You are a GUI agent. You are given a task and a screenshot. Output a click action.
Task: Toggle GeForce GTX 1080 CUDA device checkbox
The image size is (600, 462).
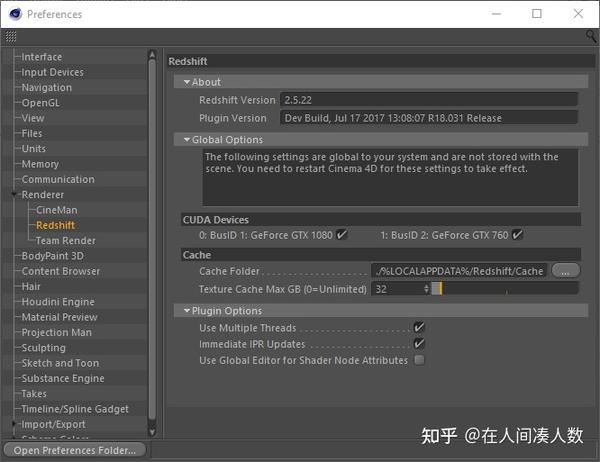342,235
